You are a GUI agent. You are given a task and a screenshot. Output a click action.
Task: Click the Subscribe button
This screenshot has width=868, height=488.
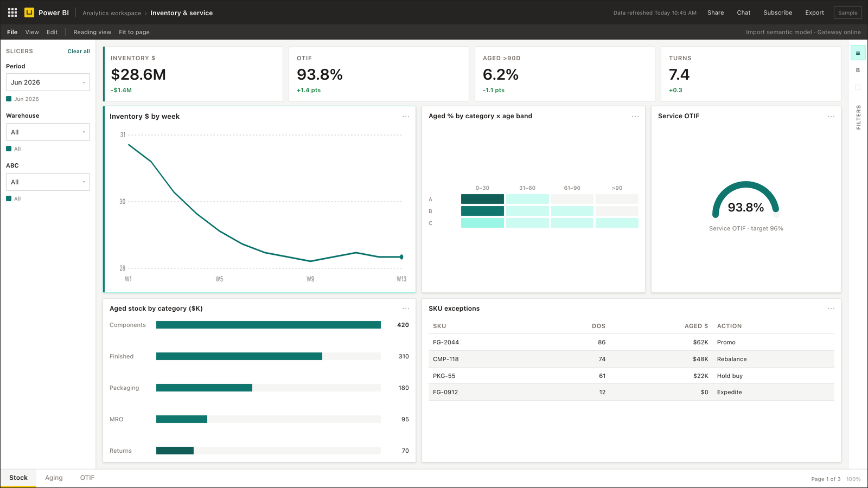pyautogui.click(x=778, y=12)
